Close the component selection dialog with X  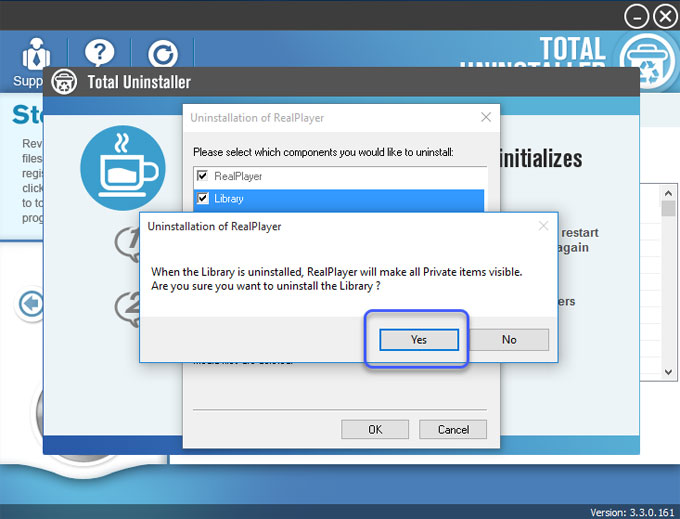pyautogui.click(x=486, y=117)
